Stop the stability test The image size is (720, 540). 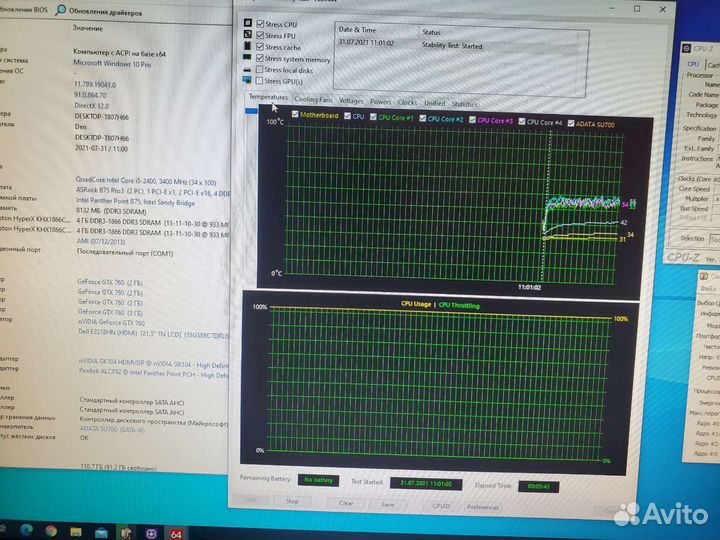(x=292, y=501)
